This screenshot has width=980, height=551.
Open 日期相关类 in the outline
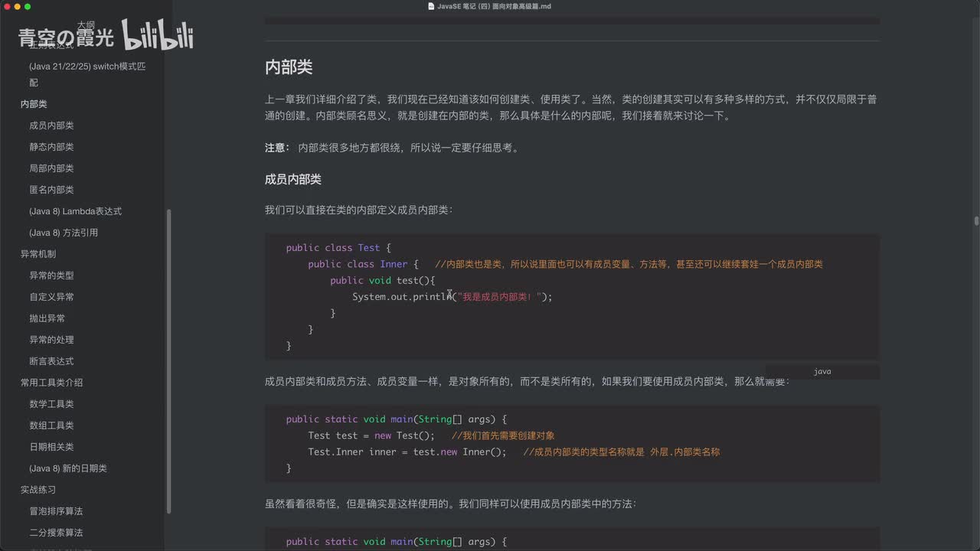point(51,447)
